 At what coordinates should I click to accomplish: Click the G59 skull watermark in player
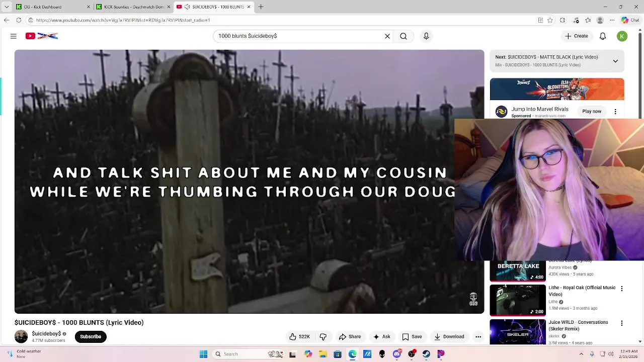(x=473, y=300)
